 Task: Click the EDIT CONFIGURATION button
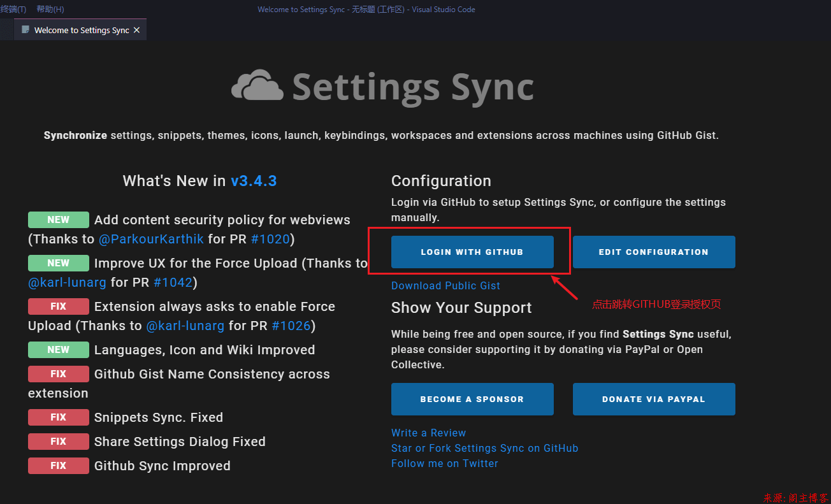(654, 252)
